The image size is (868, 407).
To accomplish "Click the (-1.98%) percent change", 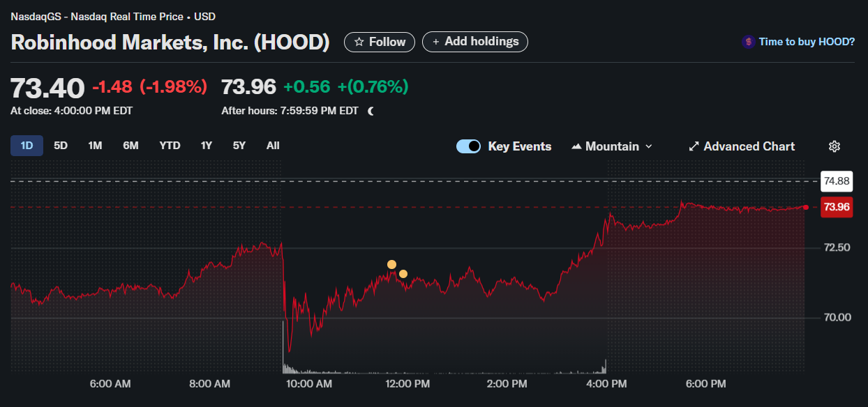I will coord(174,87).
